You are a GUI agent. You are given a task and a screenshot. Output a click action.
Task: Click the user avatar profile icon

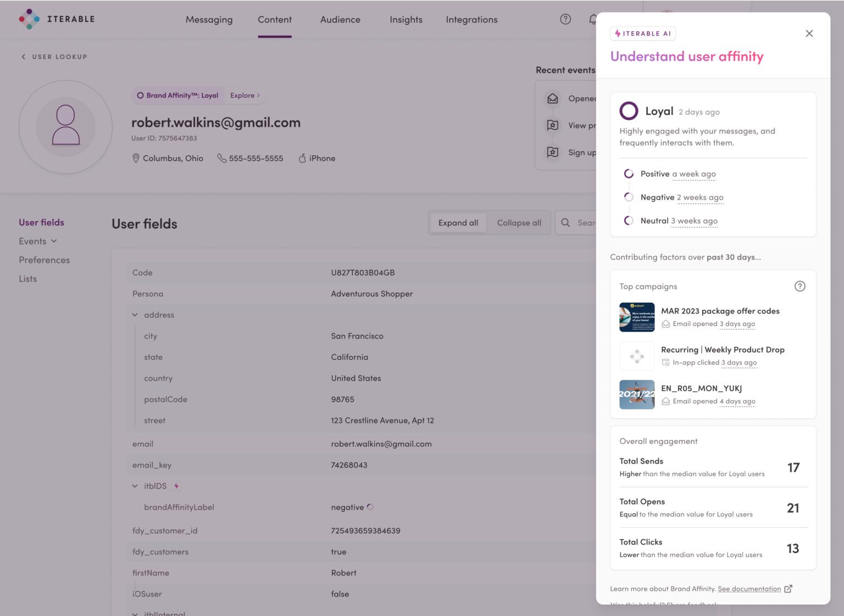click(66, 127)
